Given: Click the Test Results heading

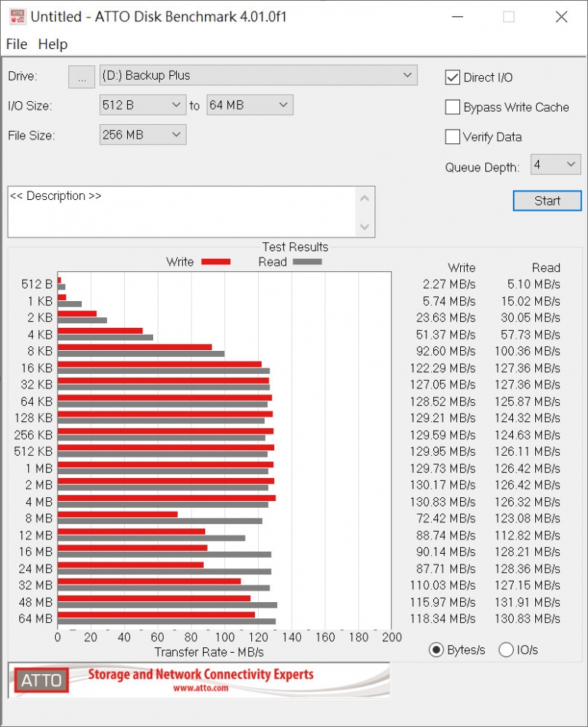Looking at the screenshot, I should pyautogui.click(x=296, y=247).
